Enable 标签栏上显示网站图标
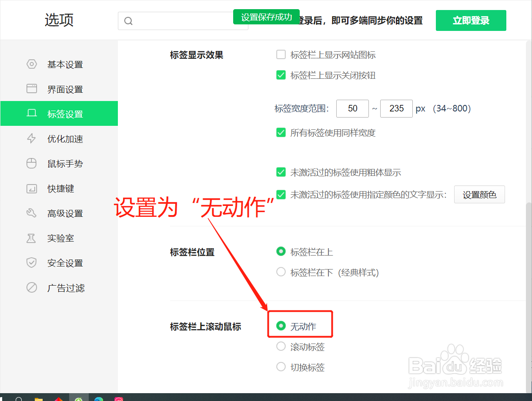This screenshot has height=401, width=532. (281, 54)
